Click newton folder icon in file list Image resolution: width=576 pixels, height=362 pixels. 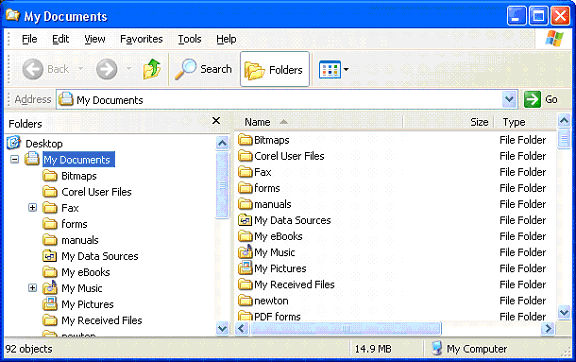245,301
